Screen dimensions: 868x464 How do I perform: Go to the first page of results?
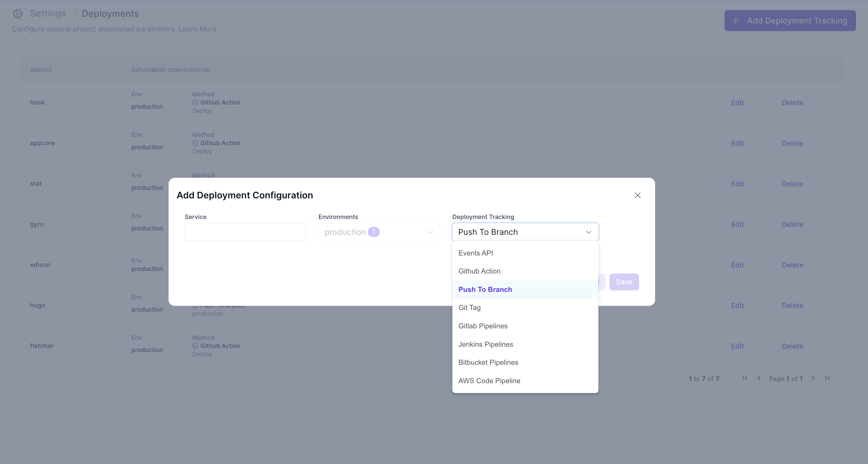pos(745,378)
